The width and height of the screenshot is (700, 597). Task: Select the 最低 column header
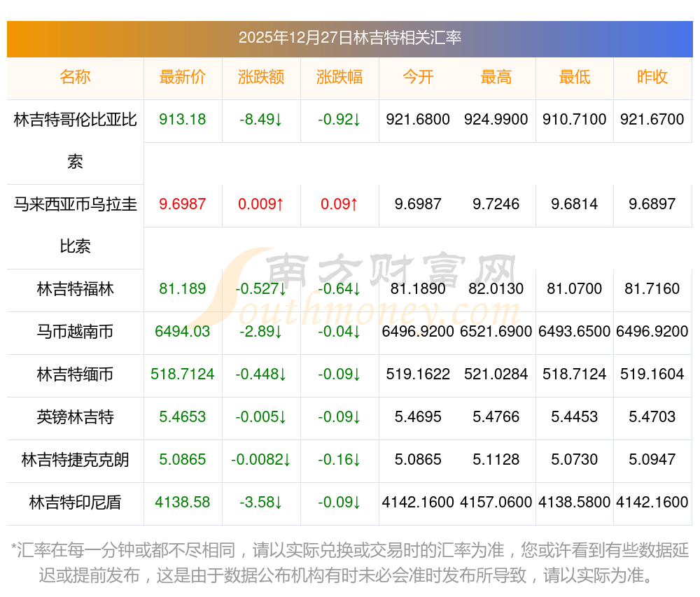click(574, 77)
